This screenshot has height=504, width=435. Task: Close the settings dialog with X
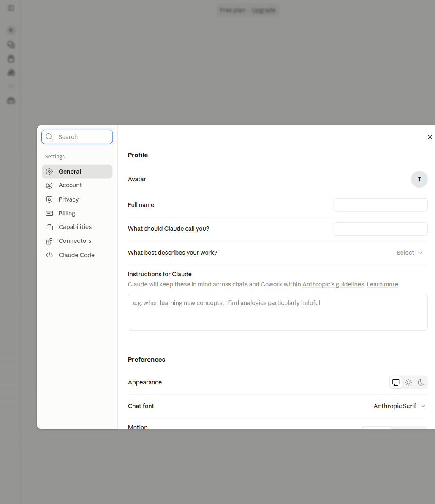(430, 137)
